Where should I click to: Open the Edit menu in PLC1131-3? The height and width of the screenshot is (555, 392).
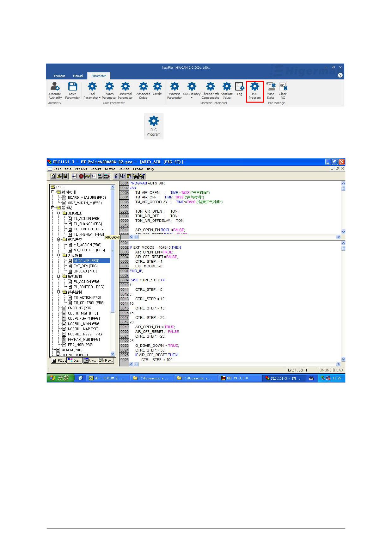[x=68, y=169]
